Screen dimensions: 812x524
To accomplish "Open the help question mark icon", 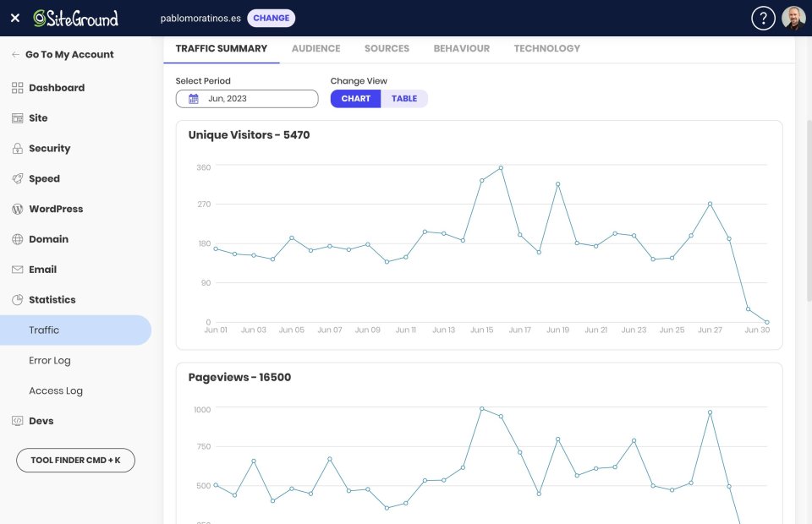I will coord(763,17).
